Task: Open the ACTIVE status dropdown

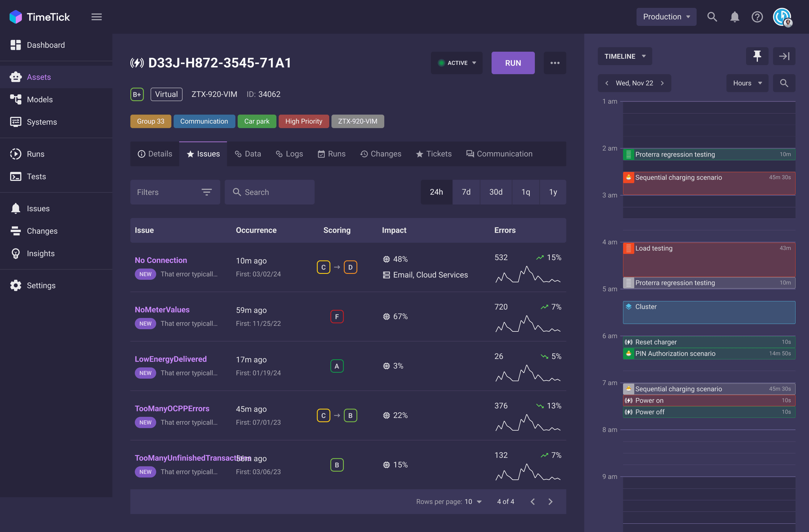Action: pyautogui.click(x=457, y=63)
